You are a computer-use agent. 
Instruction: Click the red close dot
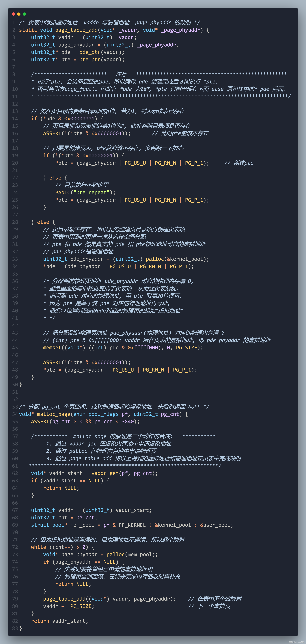[14, 14]
